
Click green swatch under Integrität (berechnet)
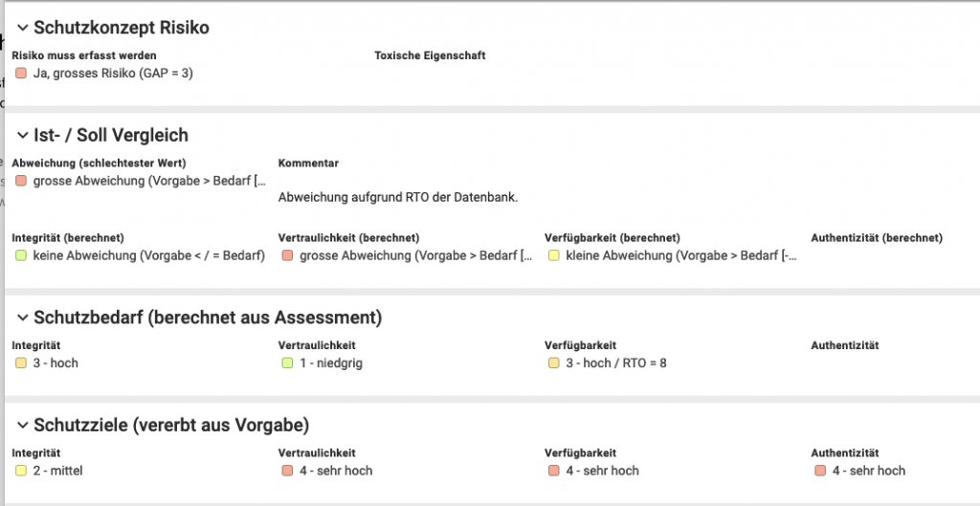[21, 255]
